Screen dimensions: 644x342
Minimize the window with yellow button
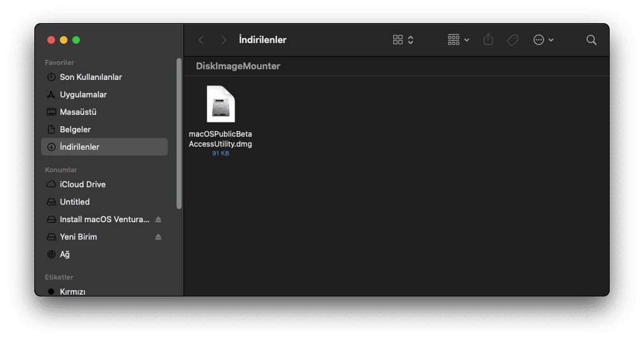[64, 40]
